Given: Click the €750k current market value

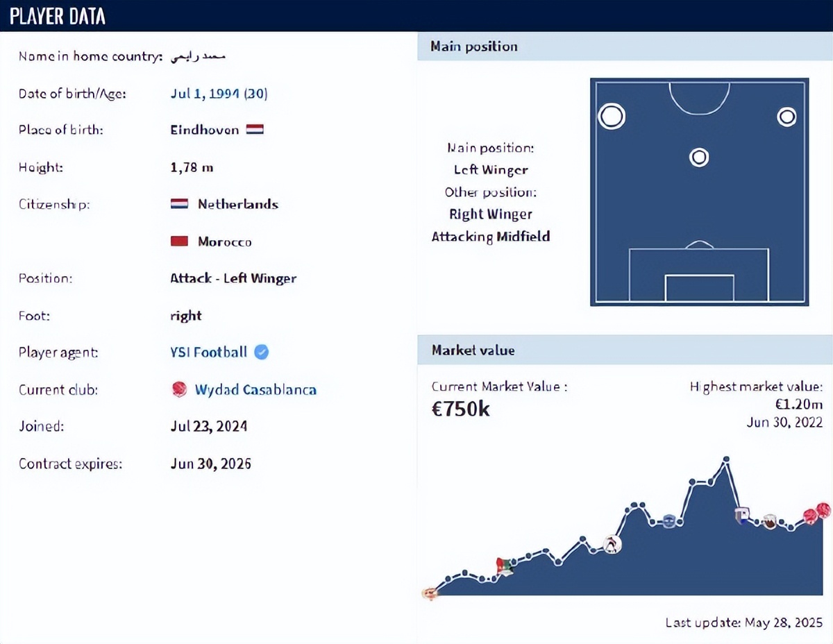Looking at the screenshot, I should [461, 409].
